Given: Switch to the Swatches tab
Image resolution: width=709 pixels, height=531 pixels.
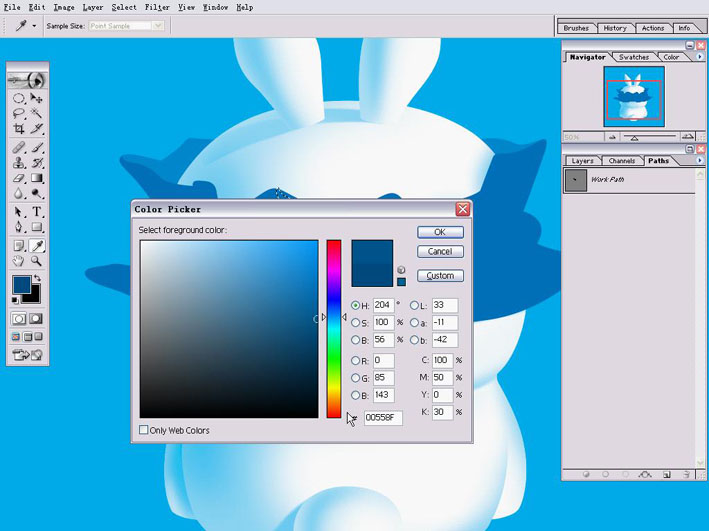Looking at the screenshot, I should (x=633, y=57).
